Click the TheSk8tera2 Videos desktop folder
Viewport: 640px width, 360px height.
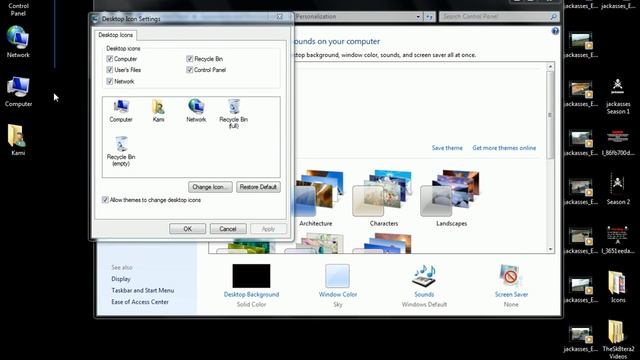[618, 339]
